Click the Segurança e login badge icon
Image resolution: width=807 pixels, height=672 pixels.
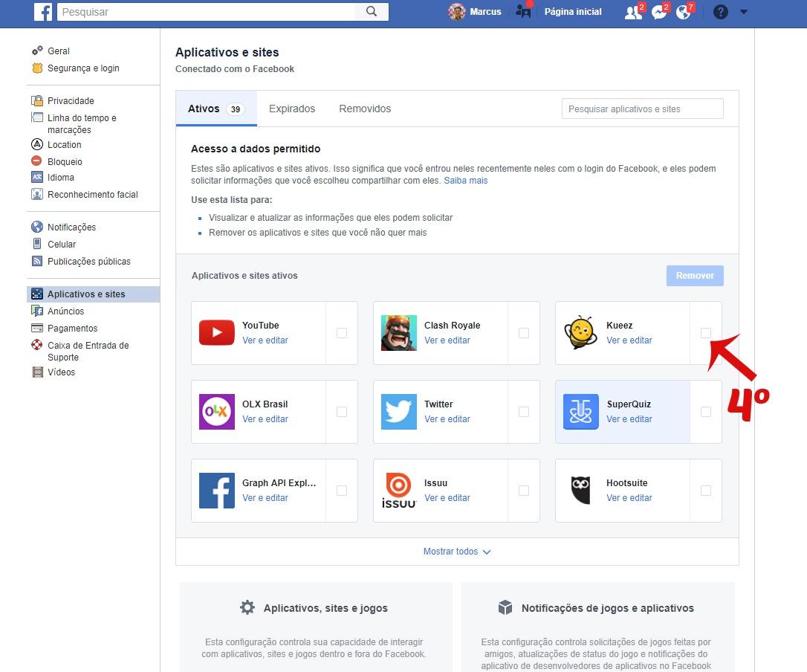[x=37, y=68]
